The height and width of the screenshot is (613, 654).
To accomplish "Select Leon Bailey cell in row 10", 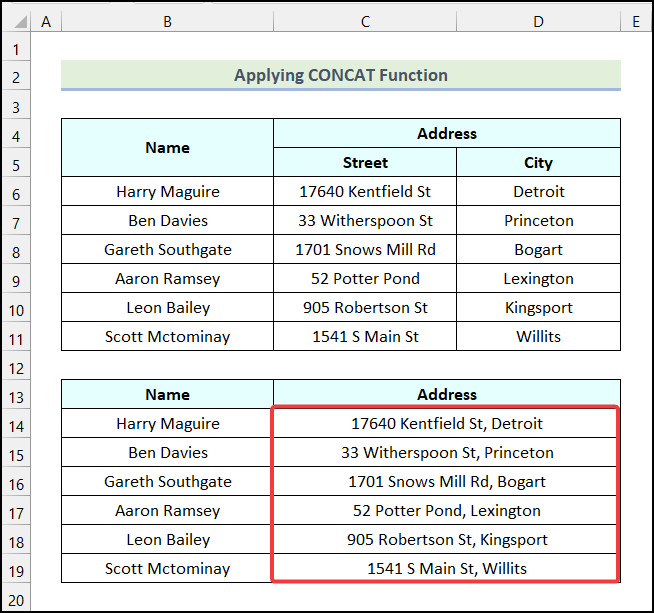I will (x=167, y=307).
